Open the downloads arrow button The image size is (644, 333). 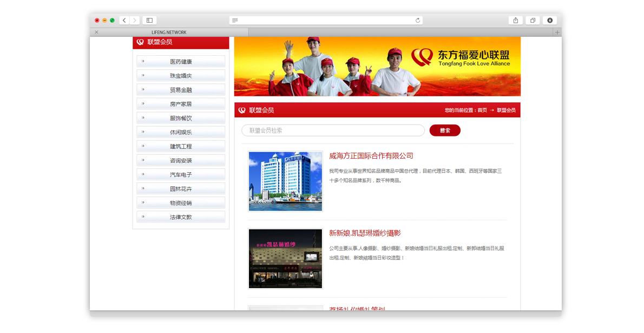550,20
